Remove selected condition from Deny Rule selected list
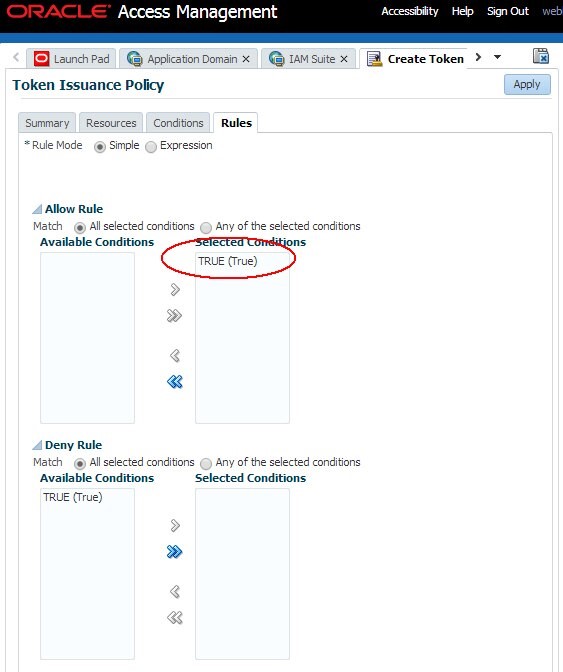The width and height of the screenshot is (563, 672). 175,591
